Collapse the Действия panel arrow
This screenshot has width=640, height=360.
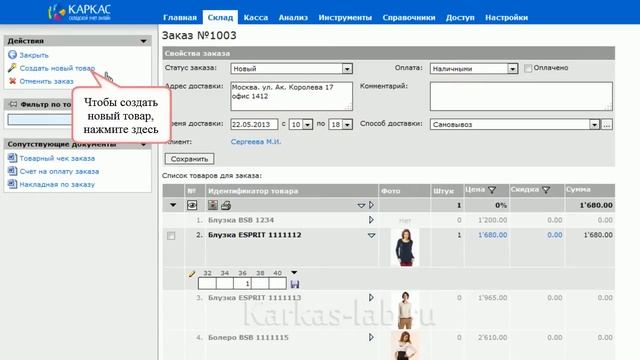pos(143,41)
